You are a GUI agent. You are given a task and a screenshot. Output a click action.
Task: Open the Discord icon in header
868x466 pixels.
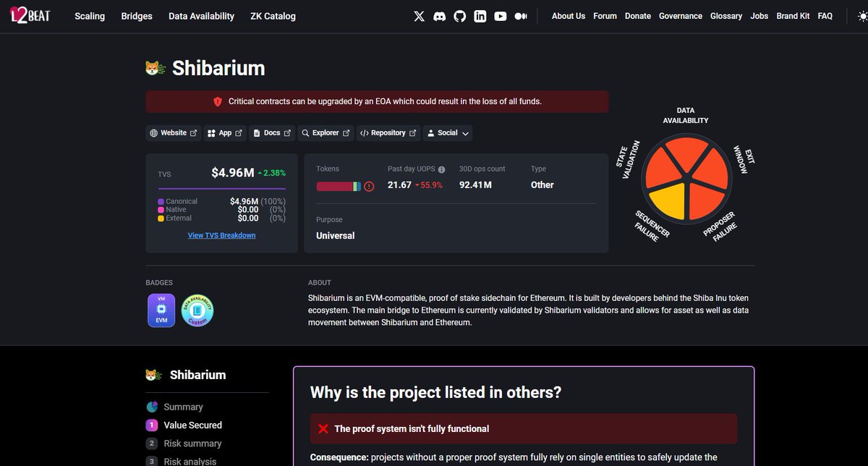click(x=439, y=16)
